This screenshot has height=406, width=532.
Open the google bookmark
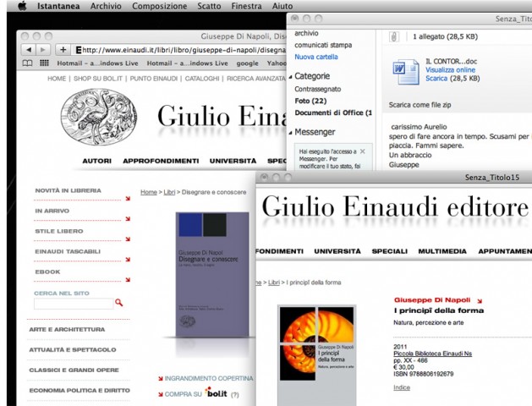click(247, 63)
